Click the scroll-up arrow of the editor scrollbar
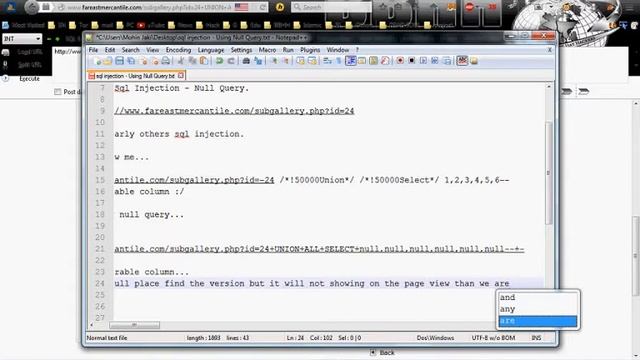The height and width of the screenshot is (360, 640). [x=549, y=87]
